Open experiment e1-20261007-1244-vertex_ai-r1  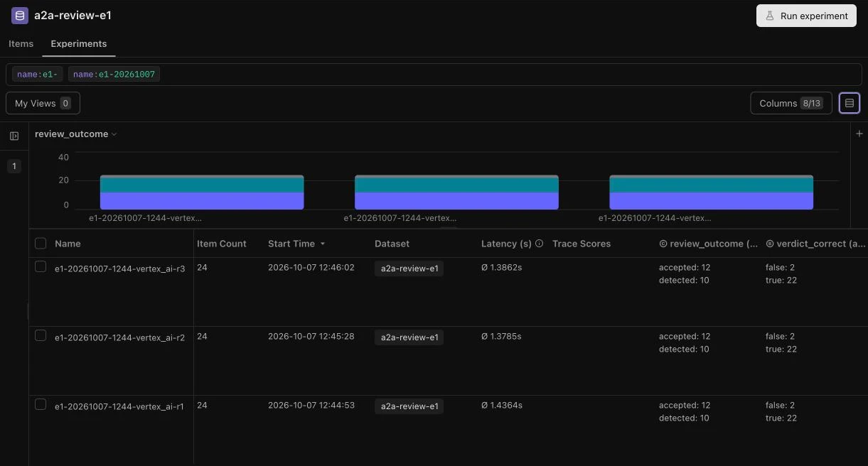point(119,406)
